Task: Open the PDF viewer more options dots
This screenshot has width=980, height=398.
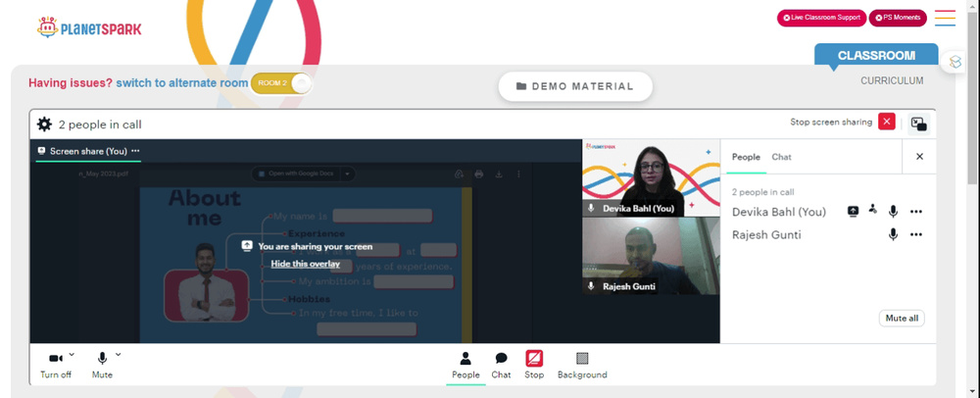Action: coord(518,174)
